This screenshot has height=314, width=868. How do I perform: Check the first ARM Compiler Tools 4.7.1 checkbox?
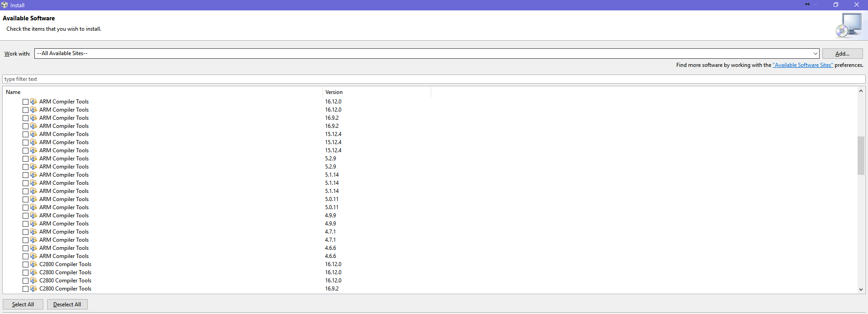pos(25,232)
